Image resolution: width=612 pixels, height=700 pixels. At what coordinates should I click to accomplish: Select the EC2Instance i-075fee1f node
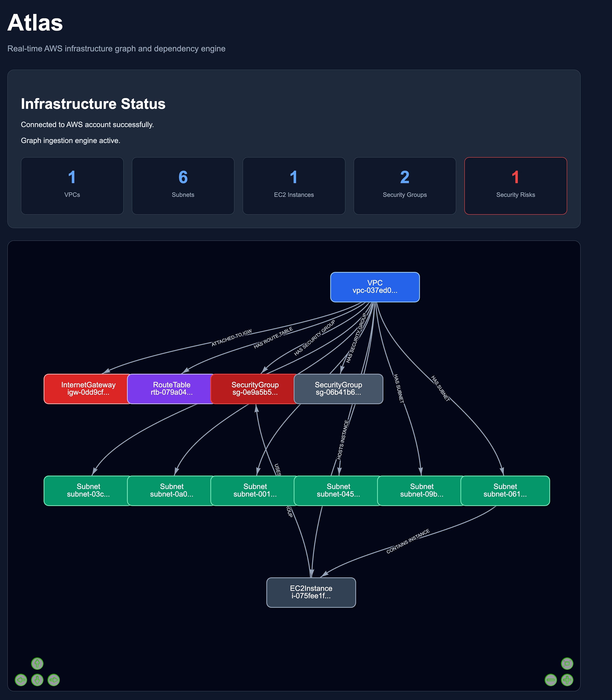click(311, 592)
